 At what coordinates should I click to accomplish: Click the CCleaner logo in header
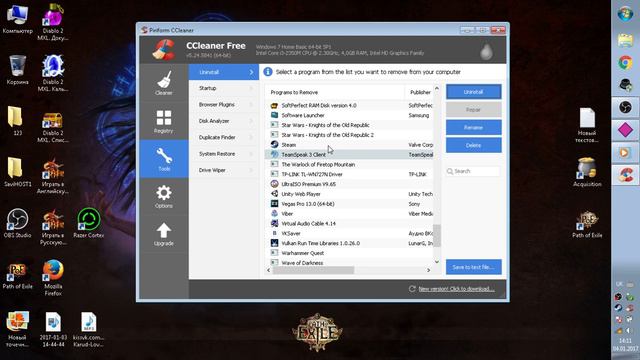tap(164, 50)
